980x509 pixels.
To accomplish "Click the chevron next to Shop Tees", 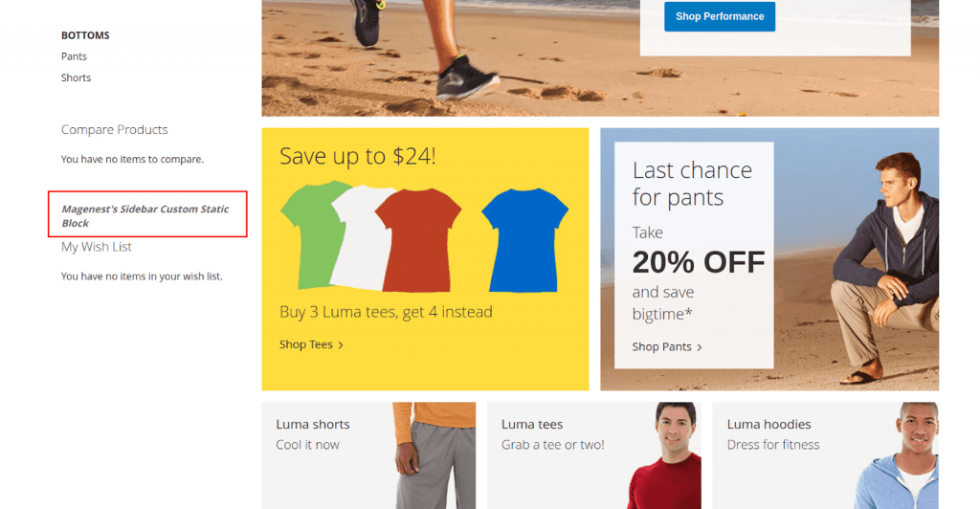I will click(x=341, y=344).
